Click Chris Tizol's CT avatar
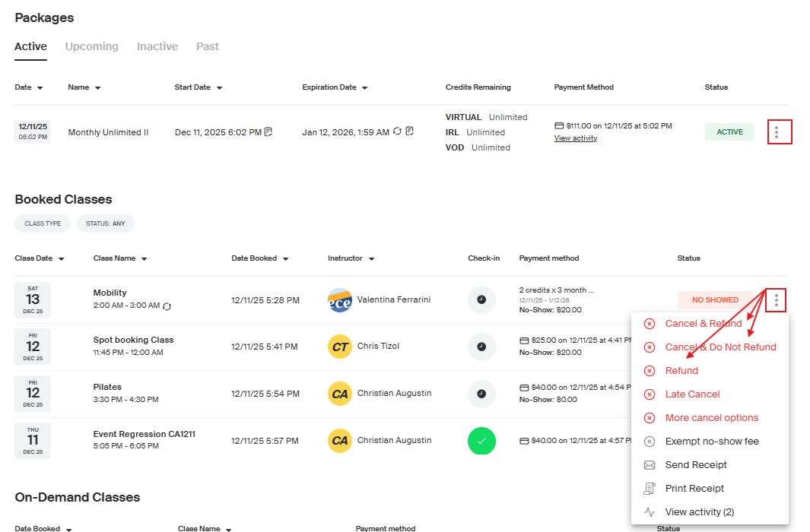 (340, 347)
